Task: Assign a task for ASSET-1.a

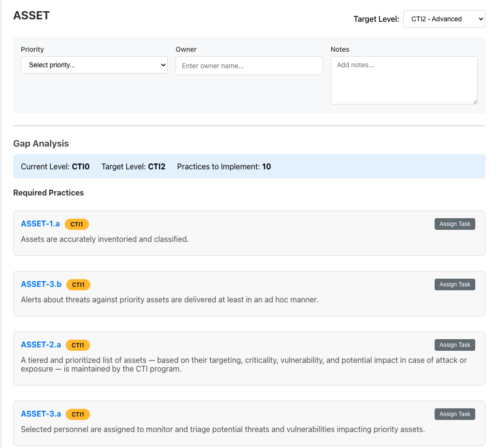Action: (454, 224)
